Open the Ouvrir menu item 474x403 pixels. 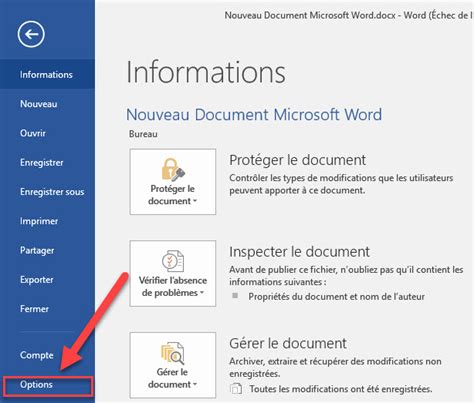(47, 133)
